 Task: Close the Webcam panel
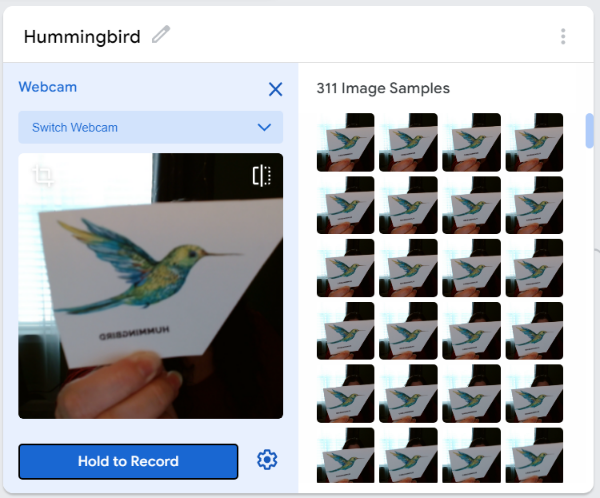pyautogui.click(x=275, y=88)
